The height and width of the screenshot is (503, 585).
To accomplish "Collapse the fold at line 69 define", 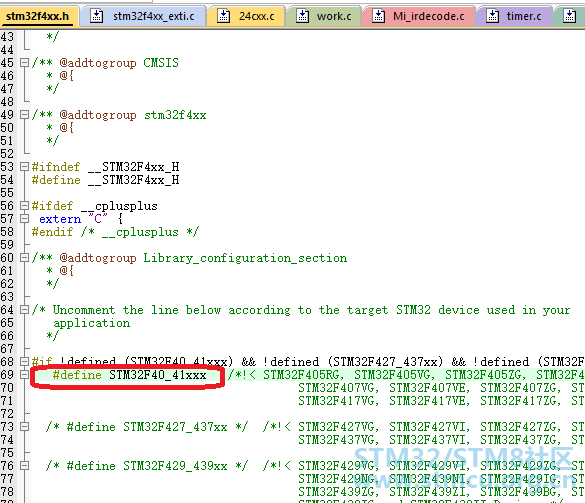I will tap(24, 375).
